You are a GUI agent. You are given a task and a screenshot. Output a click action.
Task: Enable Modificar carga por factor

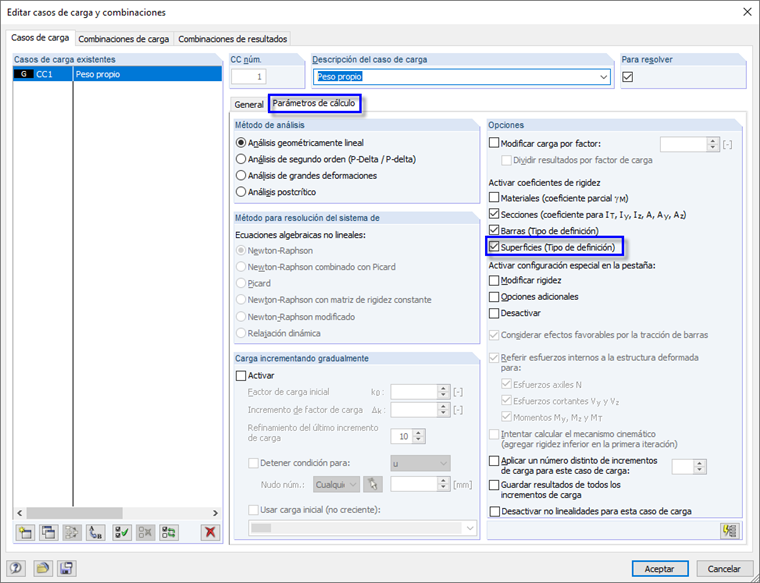coord(494,143)
